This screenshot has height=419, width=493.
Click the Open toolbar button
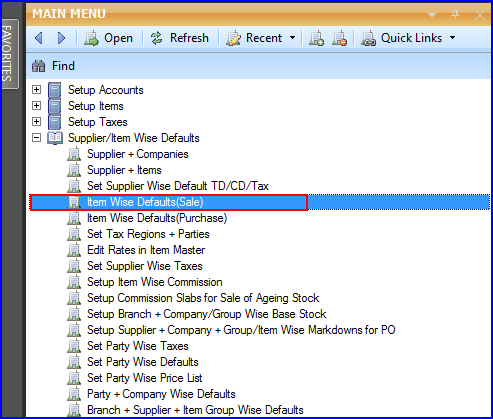tap(108, 38)
